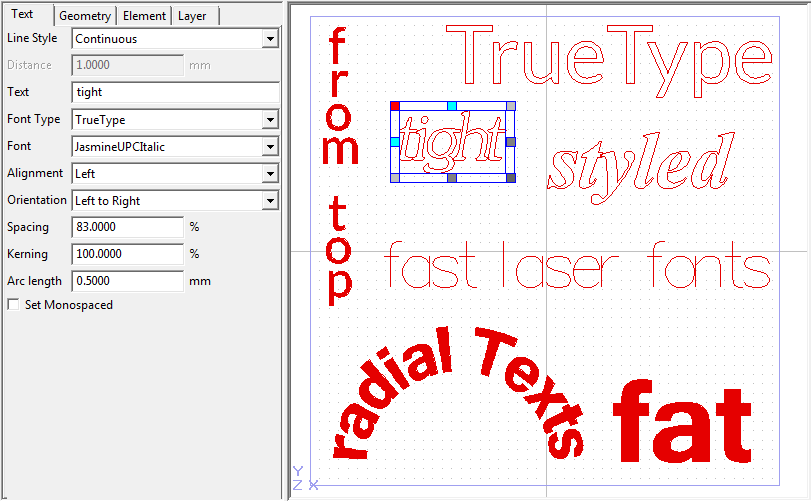Screen dimensions: 811x501
Task: Expand the Font Type dropdown
Action: [269, 120]
